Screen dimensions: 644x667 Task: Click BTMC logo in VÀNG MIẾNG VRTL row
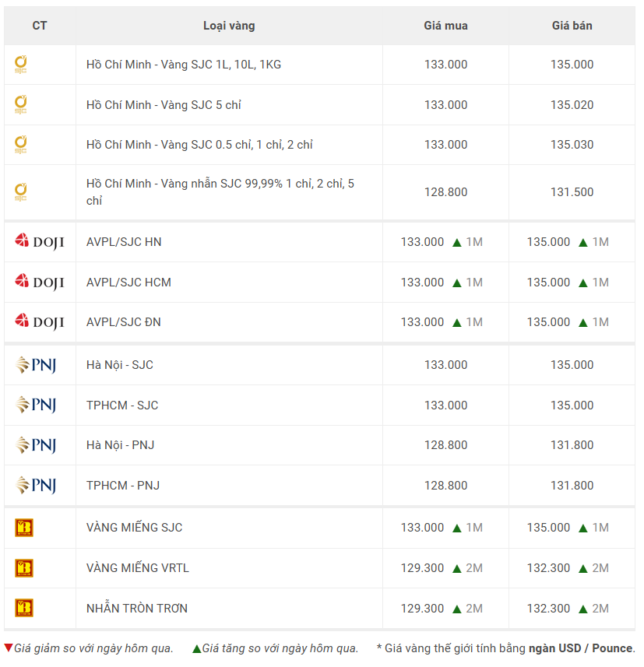pos(24,568)
